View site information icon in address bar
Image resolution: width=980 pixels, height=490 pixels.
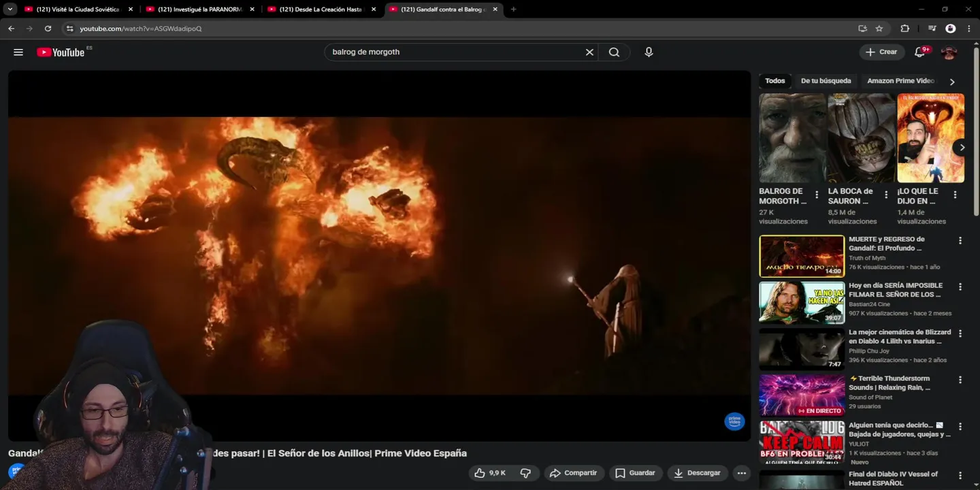pos(69,29)
